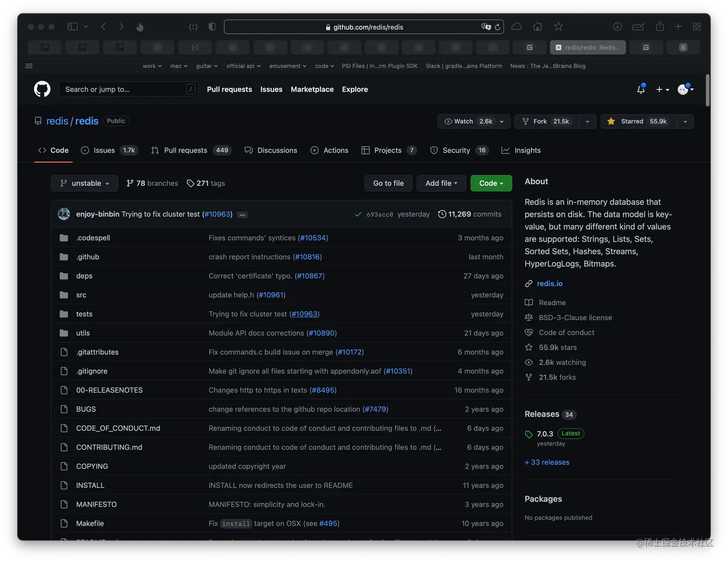Open the Makefile file
Viewport: 728px width, 562px height.
coord(90,524)
